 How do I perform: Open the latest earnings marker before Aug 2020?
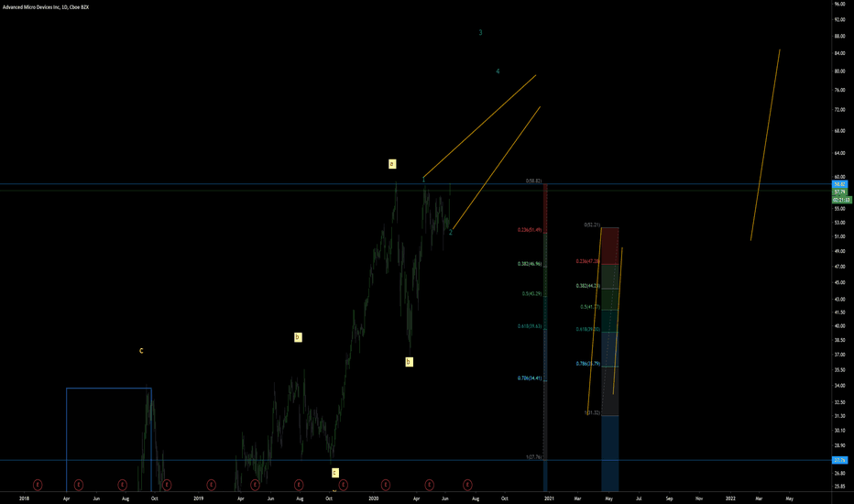click(467, 485)
